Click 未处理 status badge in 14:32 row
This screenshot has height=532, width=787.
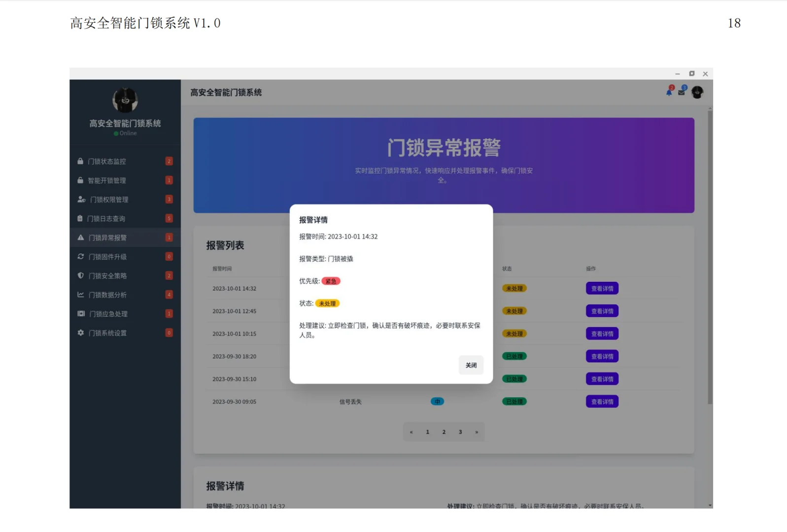pos(514,289)
